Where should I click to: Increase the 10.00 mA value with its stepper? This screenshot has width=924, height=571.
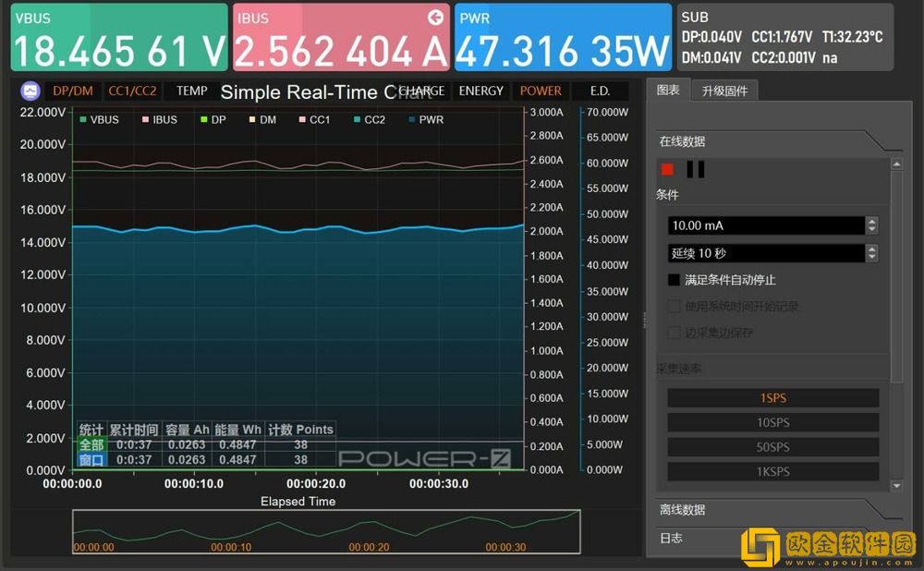pos(871,221)
